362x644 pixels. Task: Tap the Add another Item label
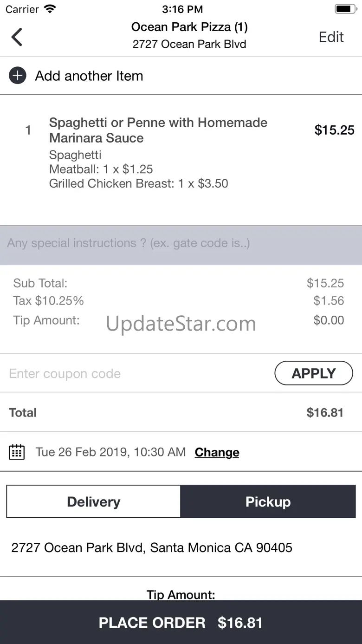89,76
